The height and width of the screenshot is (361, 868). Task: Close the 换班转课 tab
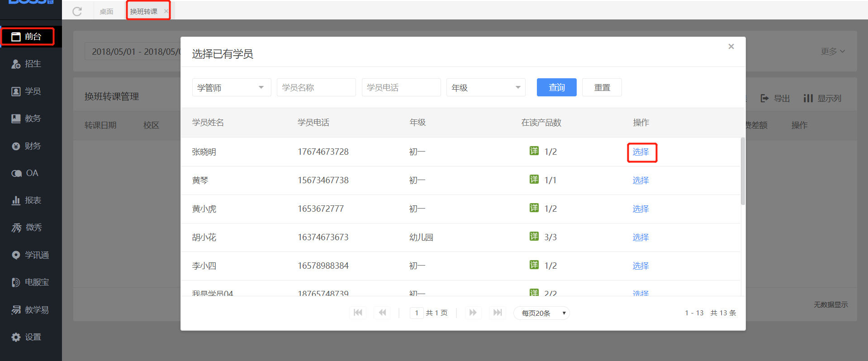[166, 11]
